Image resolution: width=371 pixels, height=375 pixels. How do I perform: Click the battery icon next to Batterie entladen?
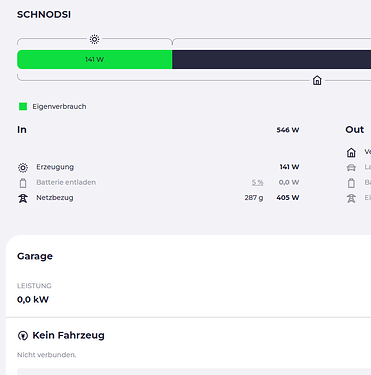click(x=23, y=183)
